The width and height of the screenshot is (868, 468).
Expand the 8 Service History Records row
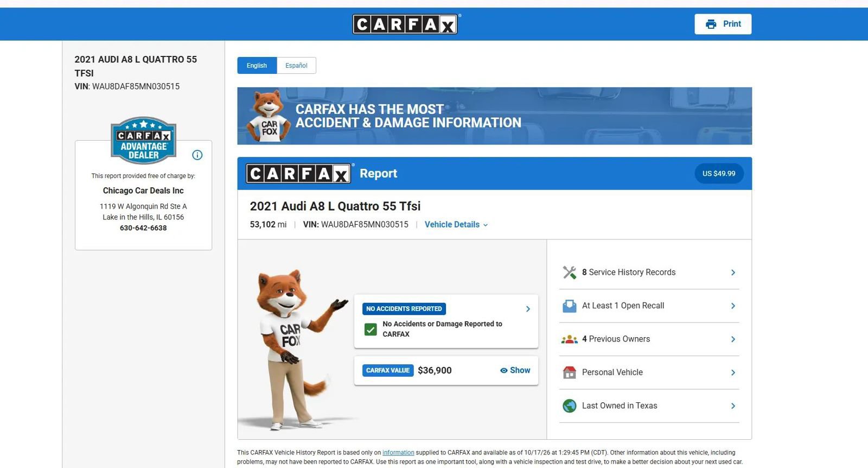point(649,273)
